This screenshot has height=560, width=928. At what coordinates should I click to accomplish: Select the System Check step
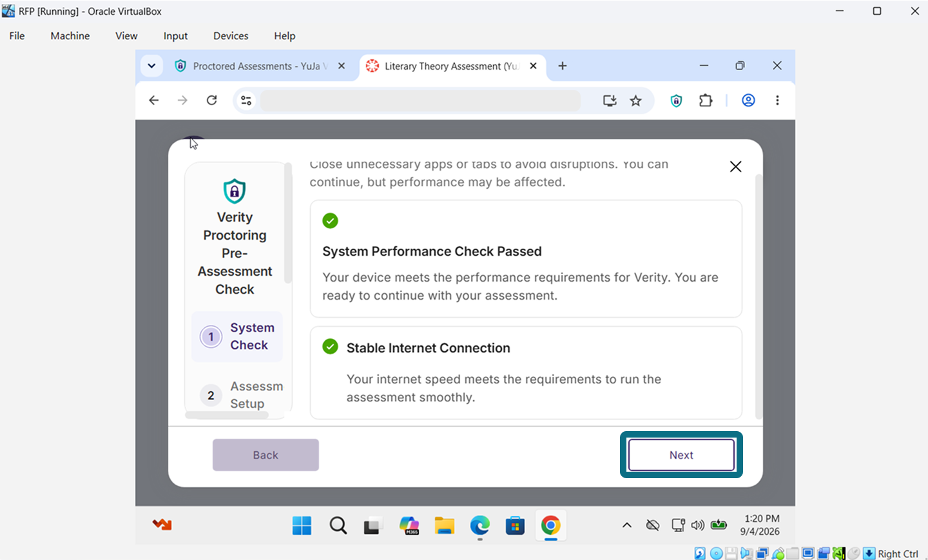click(237, 336)
